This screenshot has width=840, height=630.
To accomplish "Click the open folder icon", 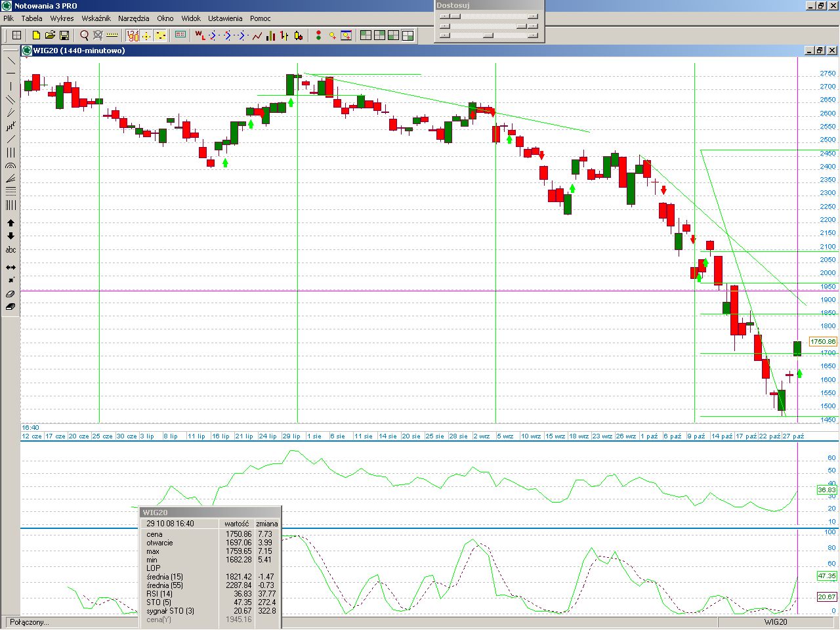I will (x=50, y=35).
